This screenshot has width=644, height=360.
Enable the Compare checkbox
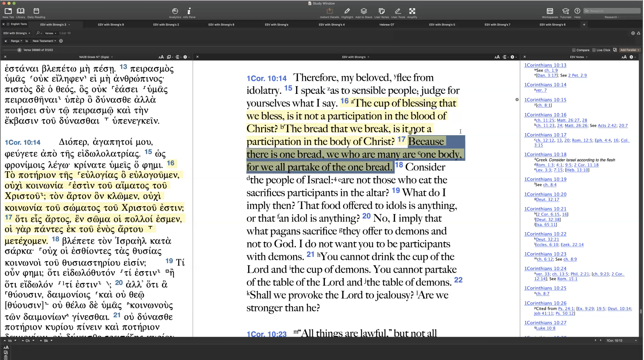pyautogui.click(x=574, y=50)
